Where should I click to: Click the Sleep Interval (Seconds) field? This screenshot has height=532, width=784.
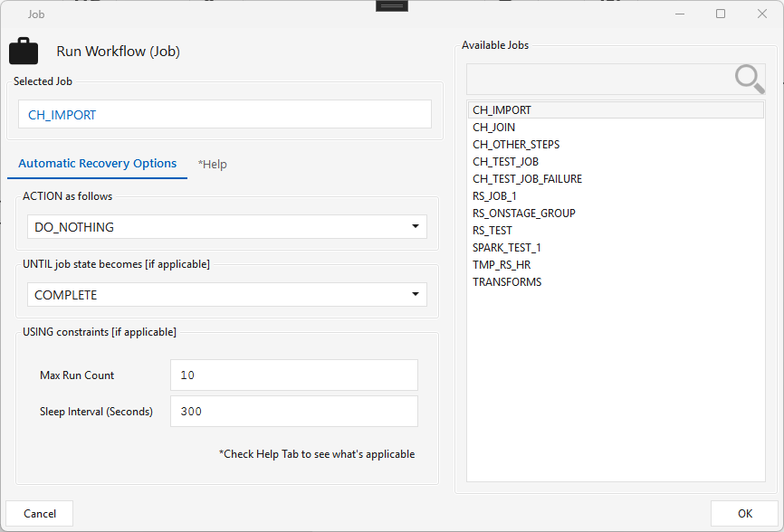[294, 412]
